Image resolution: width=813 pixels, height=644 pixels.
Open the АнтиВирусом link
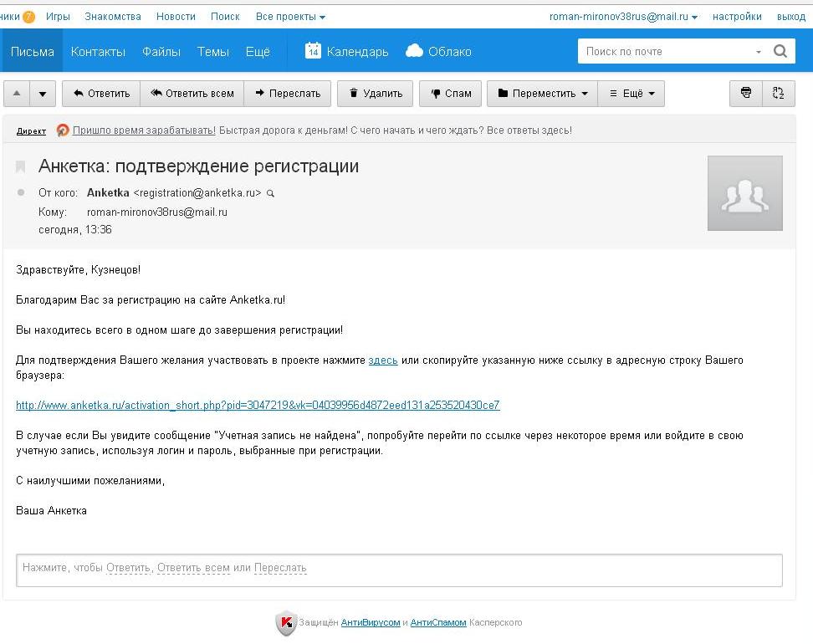coord(371,622)
